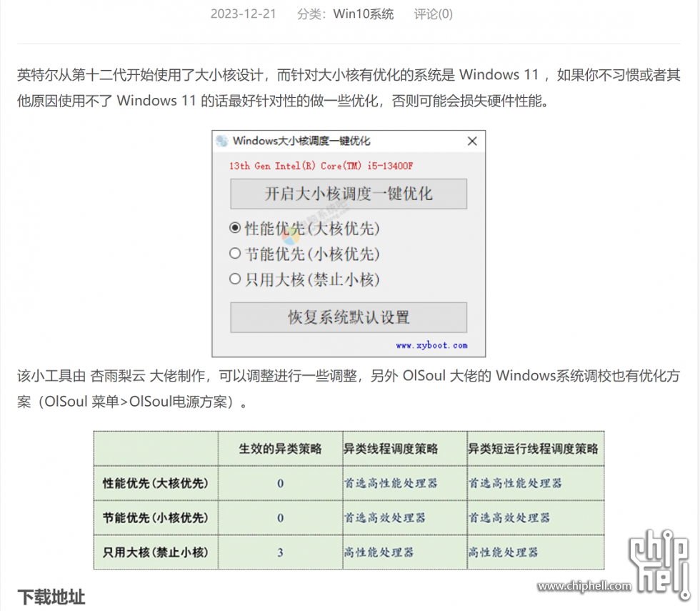Screen dimensions: 700x611
Task: Select 只用大核(禁止小核) radio option
Action: 304,279
